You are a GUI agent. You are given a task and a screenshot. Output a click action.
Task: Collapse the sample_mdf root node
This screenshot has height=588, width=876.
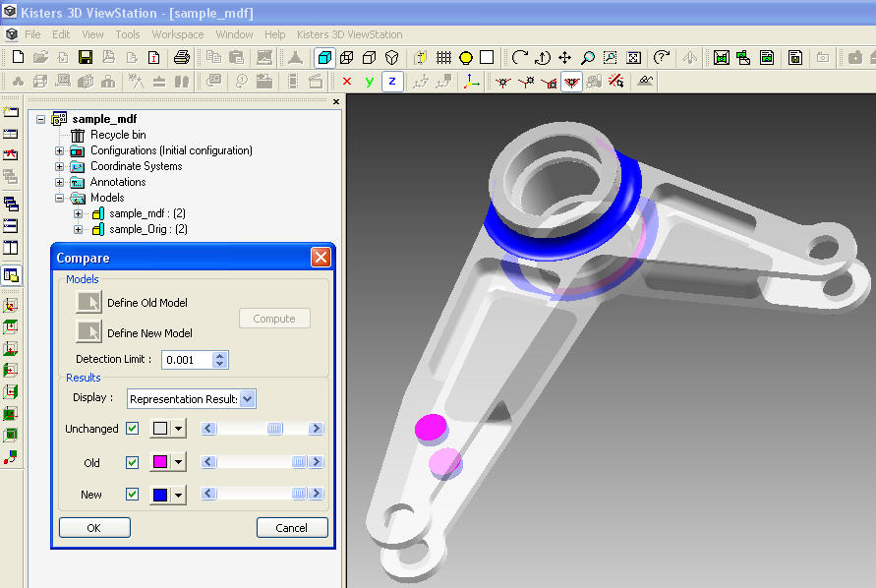[40, 119]
